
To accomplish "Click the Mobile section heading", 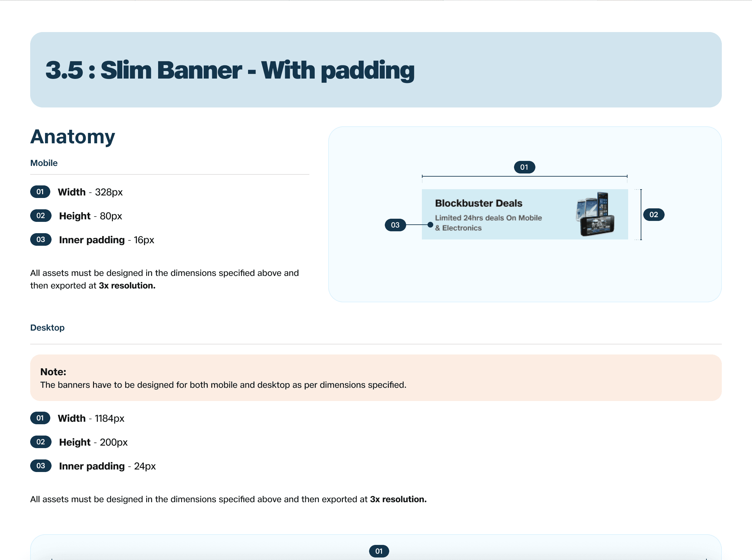I will coord(44,163).
